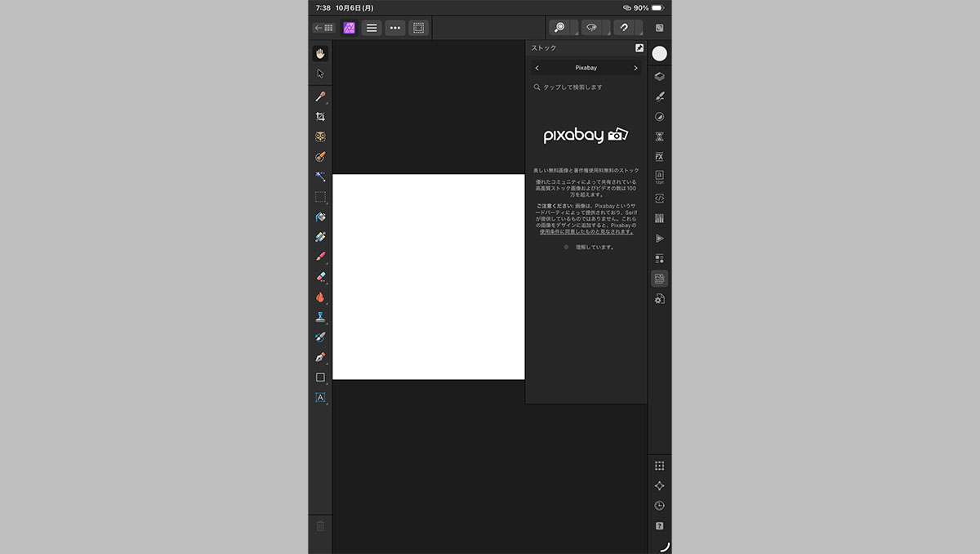Tick the '理解しています' agreement radio button

tap(566, 247)
